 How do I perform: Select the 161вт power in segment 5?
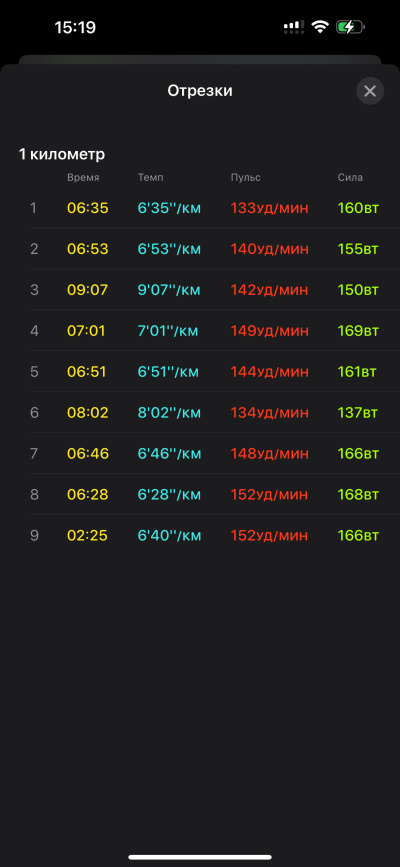356,372
